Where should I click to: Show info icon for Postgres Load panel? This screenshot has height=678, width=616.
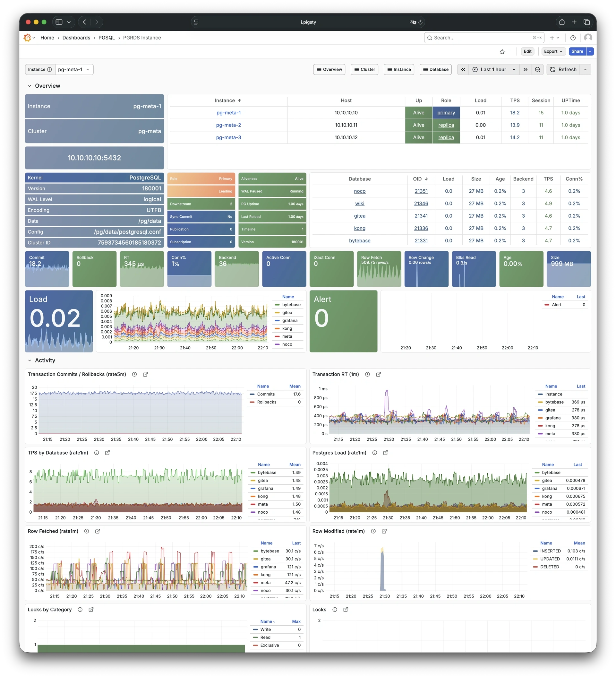(x=374, y=453)
